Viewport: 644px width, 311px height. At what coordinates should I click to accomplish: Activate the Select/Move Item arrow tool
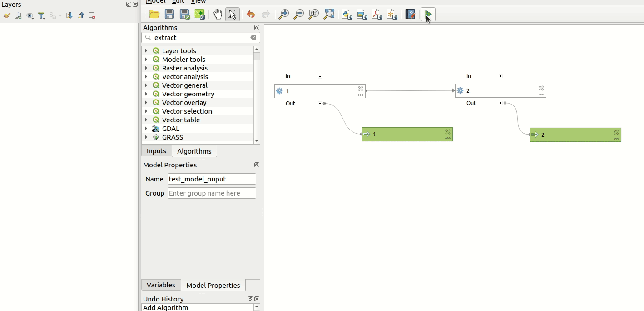pyautogui.click(x=233, y=15)
